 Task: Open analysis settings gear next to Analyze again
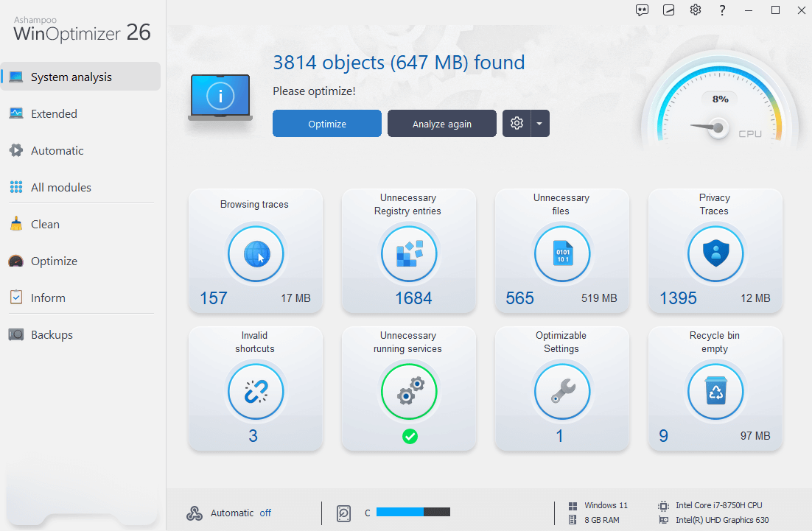(x=517, y=123)
